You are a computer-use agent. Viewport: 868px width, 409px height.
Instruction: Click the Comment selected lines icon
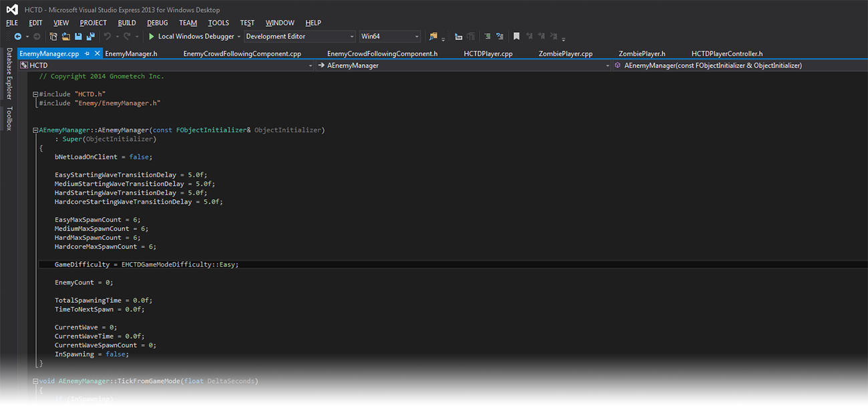click(x=488, y=37)
